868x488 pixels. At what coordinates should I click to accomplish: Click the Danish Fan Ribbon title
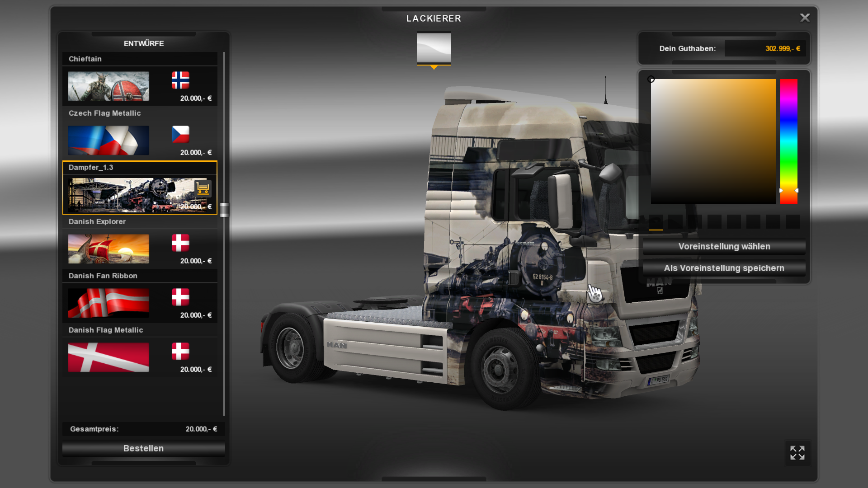coord(103,276)
